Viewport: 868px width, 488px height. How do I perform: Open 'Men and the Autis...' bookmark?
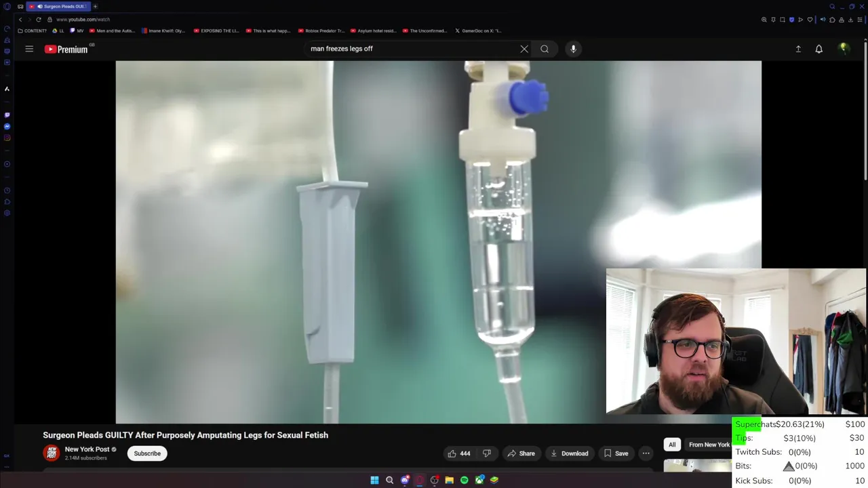(112, 30)
